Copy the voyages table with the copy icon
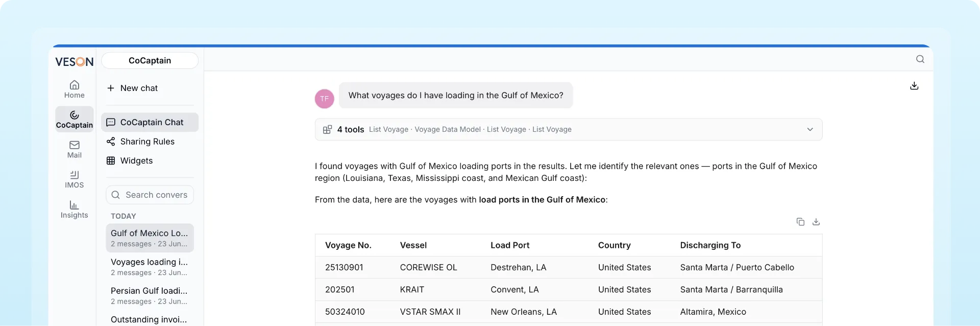The image size is (980, 326). point(800,222)
